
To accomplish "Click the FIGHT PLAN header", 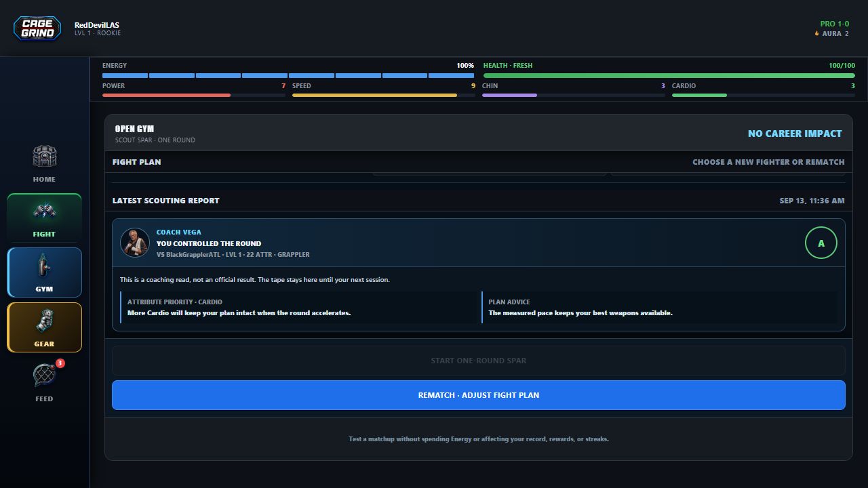I will tap(137, 162).
